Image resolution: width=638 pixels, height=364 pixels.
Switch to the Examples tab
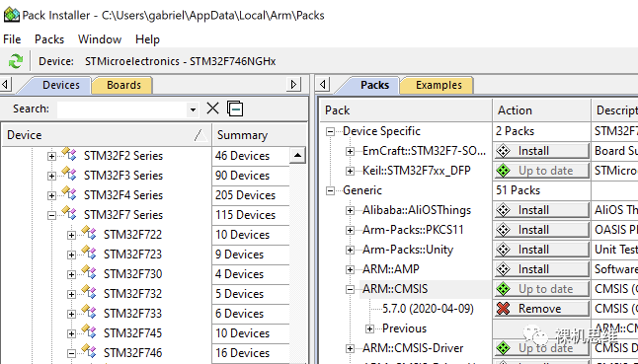tap(439, 85)
